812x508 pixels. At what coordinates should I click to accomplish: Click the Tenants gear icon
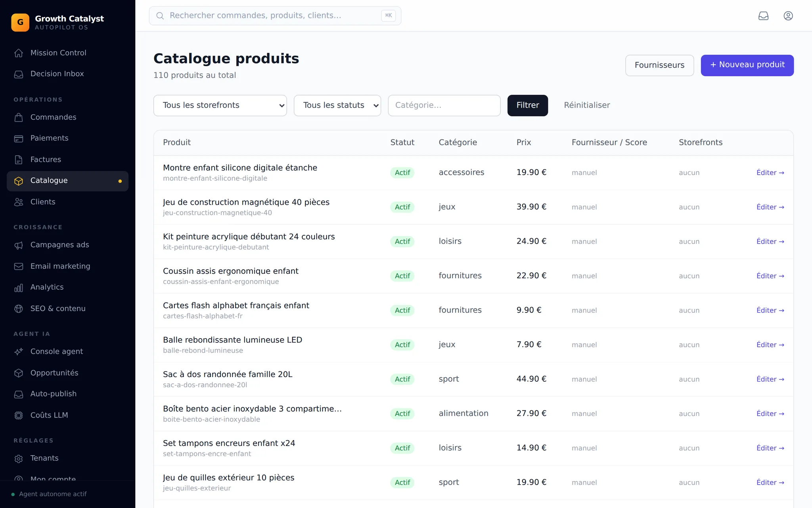pyautogui.click(x=19, y=459)
